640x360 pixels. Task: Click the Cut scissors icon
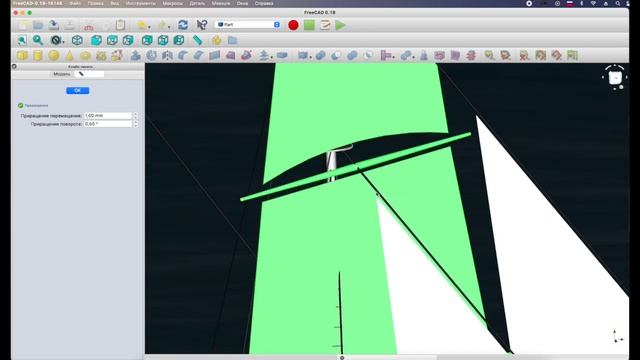click(x=89, y=26)
